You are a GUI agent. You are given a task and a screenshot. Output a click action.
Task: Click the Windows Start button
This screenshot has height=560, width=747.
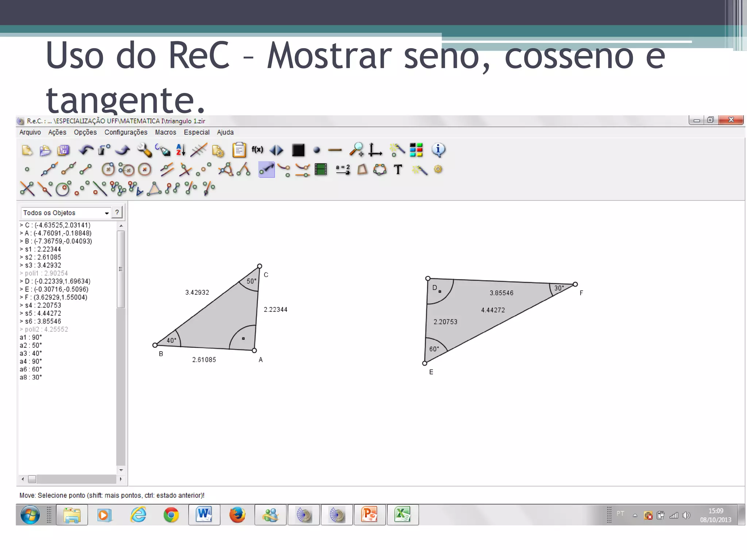coord(30,515)
